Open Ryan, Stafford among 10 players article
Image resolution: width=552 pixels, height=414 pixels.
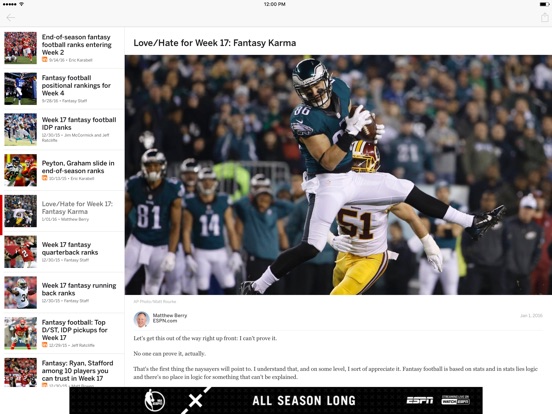63,372
